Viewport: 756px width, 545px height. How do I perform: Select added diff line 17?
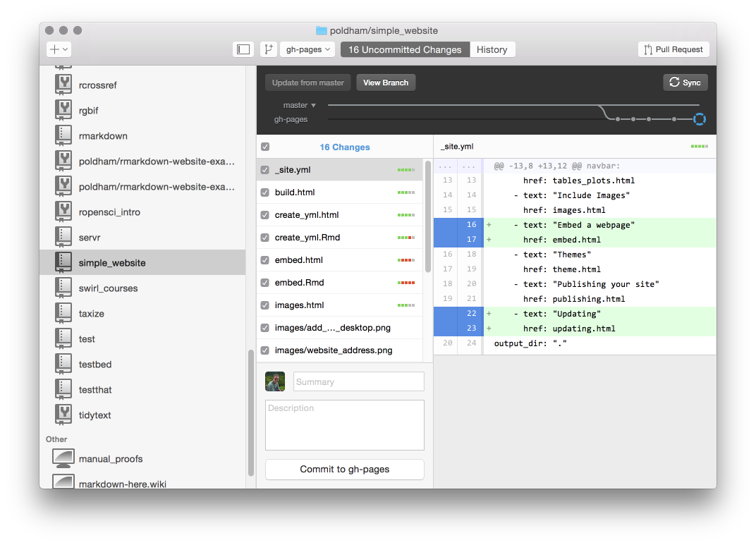click(575, 240)
